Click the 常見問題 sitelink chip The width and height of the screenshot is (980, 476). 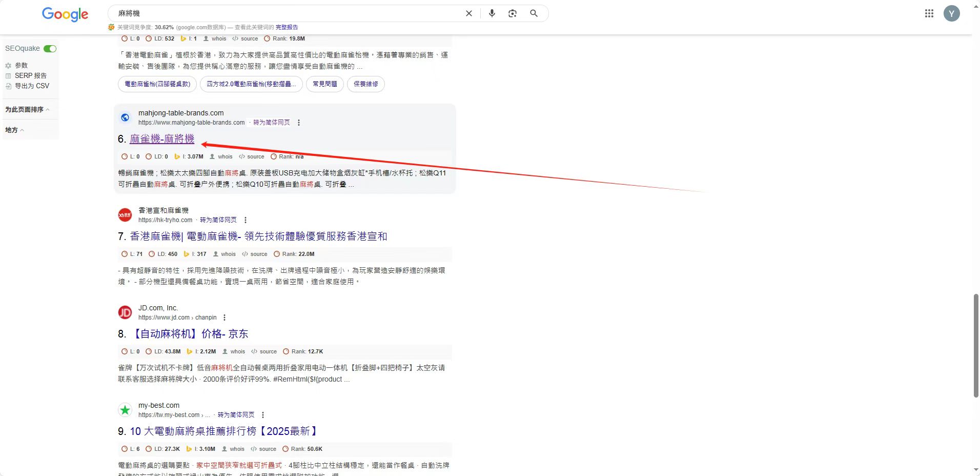tap(325, 84)
